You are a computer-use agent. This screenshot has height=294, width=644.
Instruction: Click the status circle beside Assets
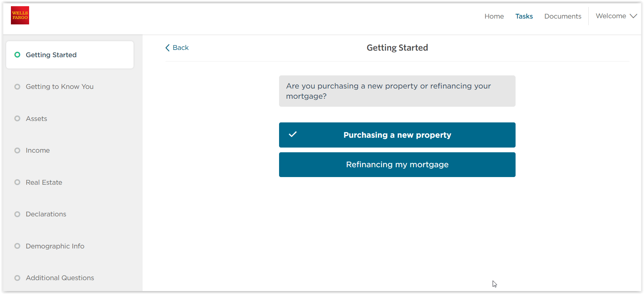click(x=17, y=118)
